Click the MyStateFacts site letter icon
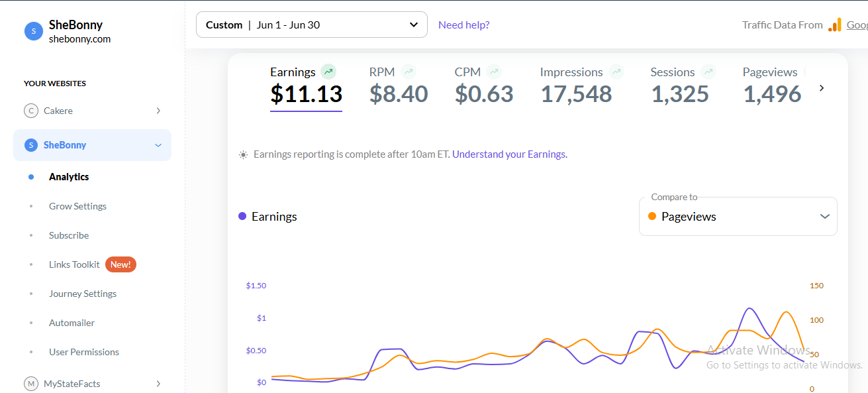 (30, 384)
